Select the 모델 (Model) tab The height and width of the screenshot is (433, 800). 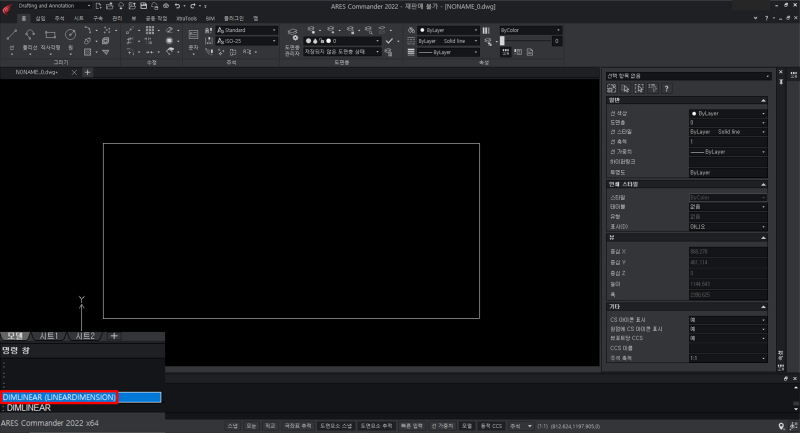(15, 336)
